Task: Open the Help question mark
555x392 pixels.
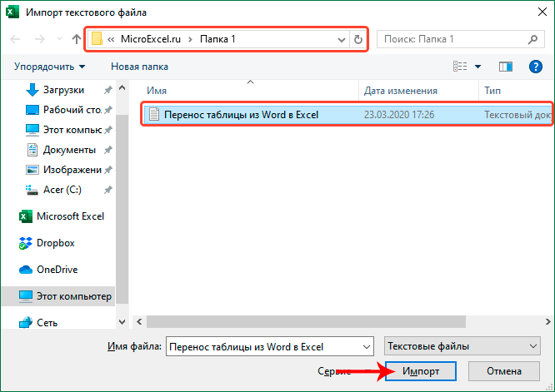Action: click(x=536, y=67)
